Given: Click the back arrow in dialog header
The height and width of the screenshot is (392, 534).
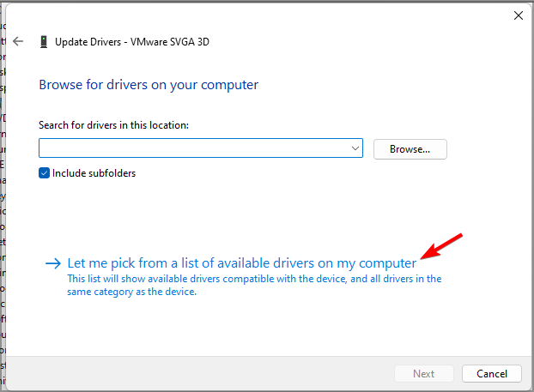Looking at the screenshot, I should [x=18, y=40].
